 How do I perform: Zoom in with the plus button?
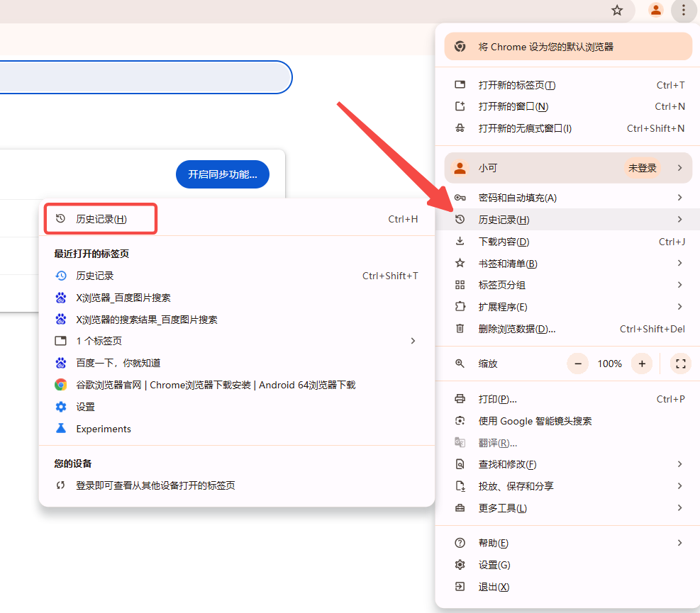click(x=642, y=364)
